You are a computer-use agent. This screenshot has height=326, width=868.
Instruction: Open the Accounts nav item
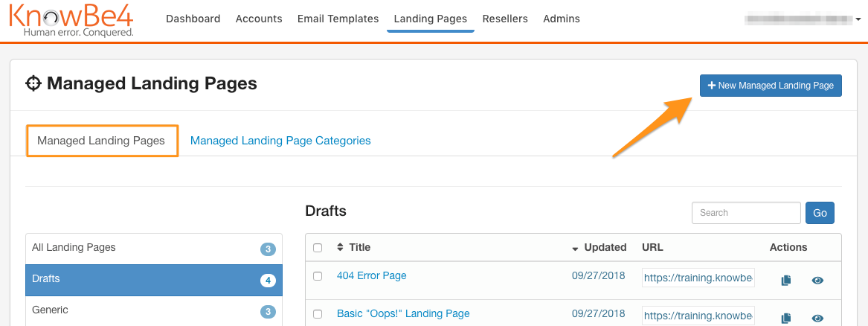pos(259,19)
